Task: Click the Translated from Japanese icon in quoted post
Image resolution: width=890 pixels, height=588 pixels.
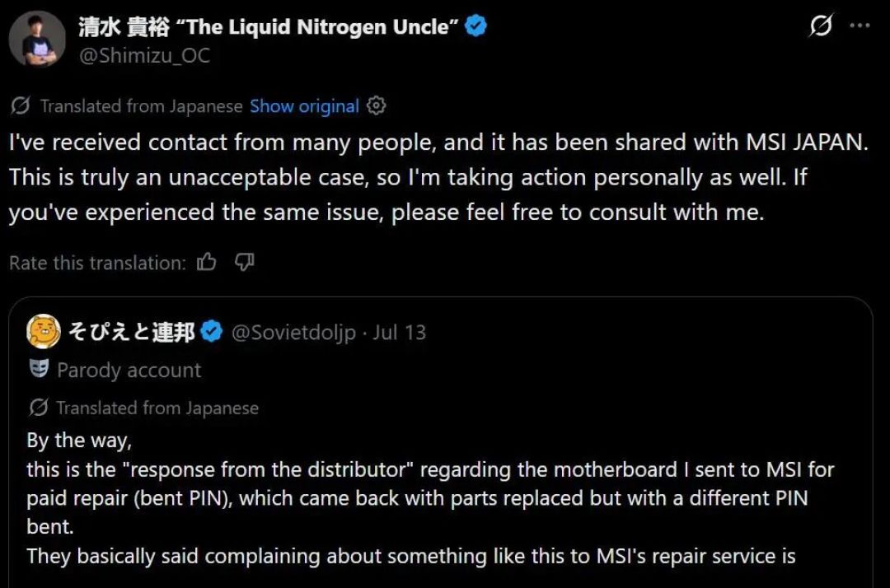Action: [38, 407]
